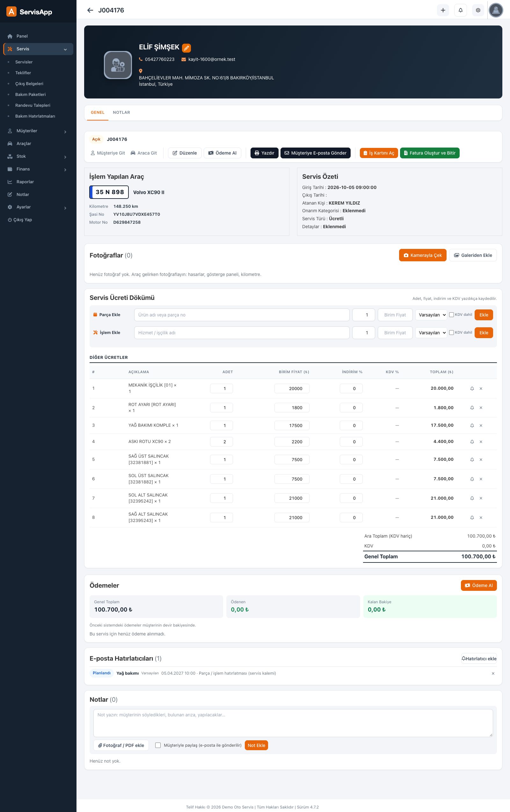Screen dimensions: 510x812
Task: Click the Ürün adı veya parça no field
Action: point(242,315)
